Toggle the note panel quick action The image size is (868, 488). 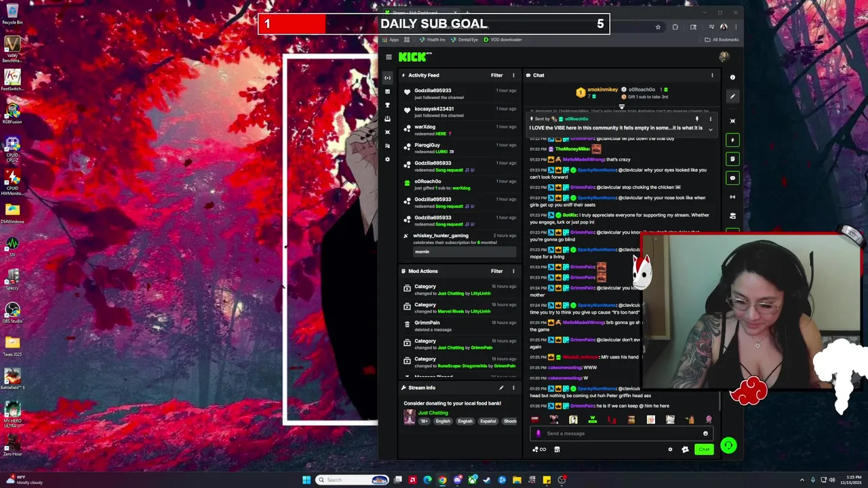732,159
